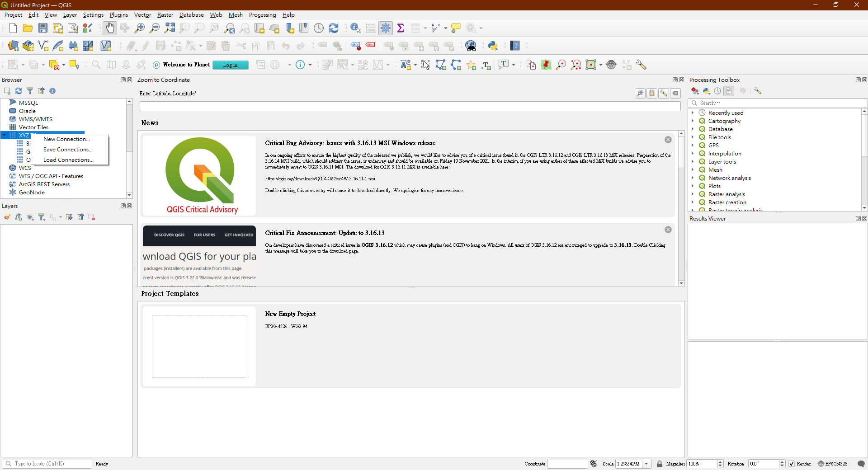Click the Browser panel filter icon

[x=30, y=91]
